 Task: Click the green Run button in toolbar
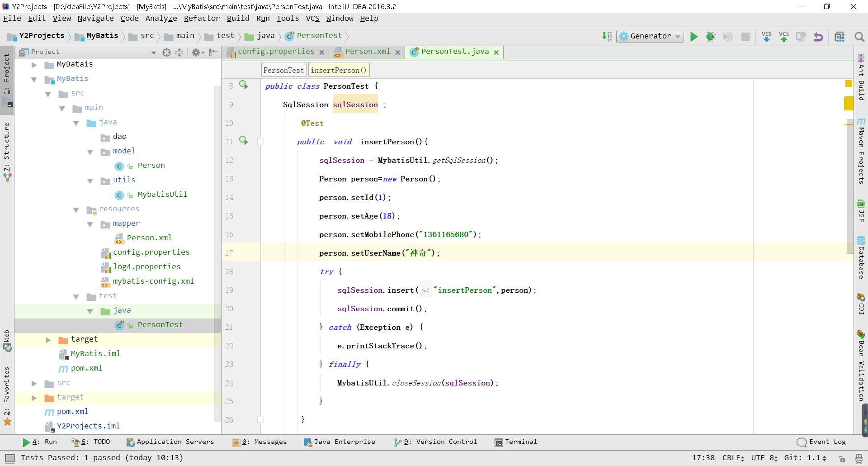(x=693, y=37)
